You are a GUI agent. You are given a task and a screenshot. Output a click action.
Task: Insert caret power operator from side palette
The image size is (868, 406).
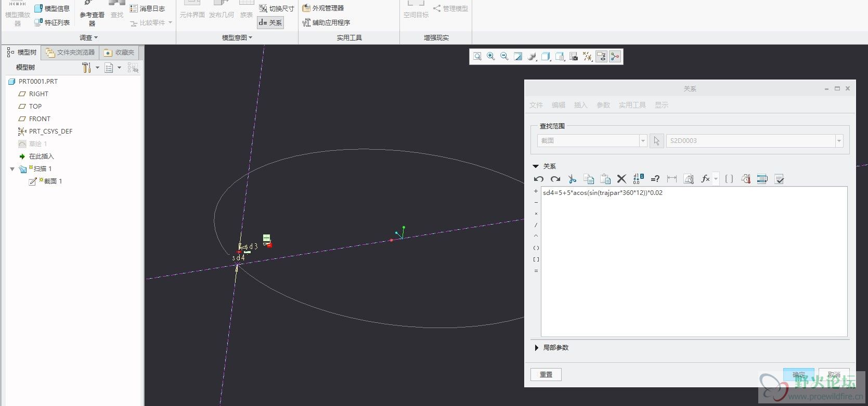coord(536,237)
